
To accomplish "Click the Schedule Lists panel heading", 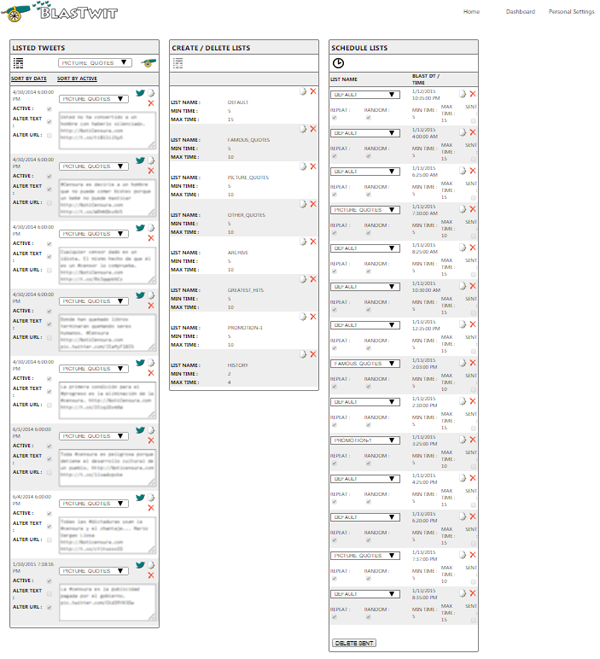I will [x=359, y=48].
